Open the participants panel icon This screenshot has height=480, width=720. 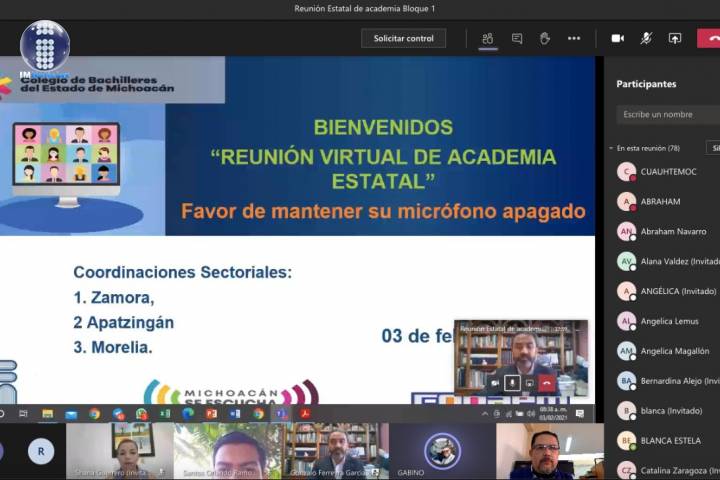click(x=487, y=38)
